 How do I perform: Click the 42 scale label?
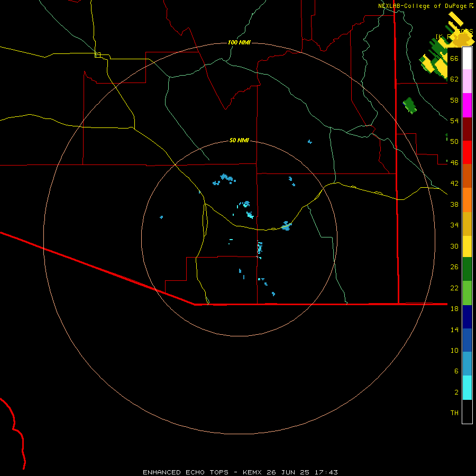[454, 184]
